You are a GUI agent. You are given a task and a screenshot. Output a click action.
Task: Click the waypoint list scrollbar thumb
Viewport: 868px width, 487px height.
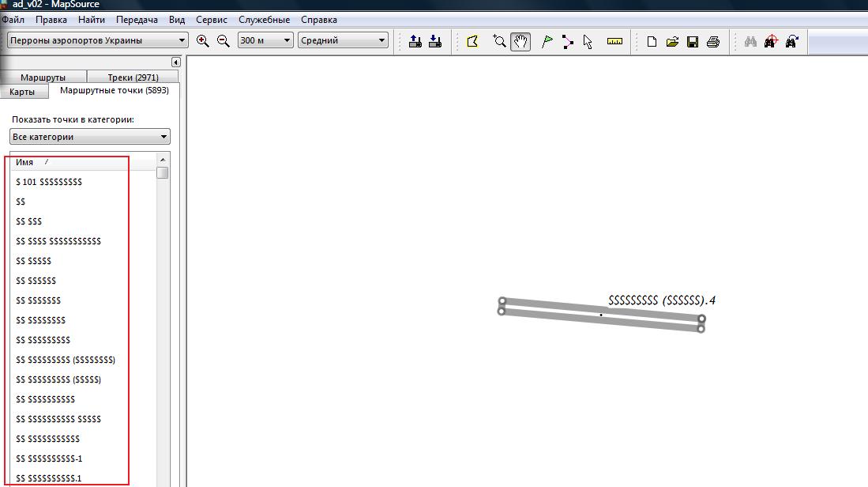click(163, 173)
